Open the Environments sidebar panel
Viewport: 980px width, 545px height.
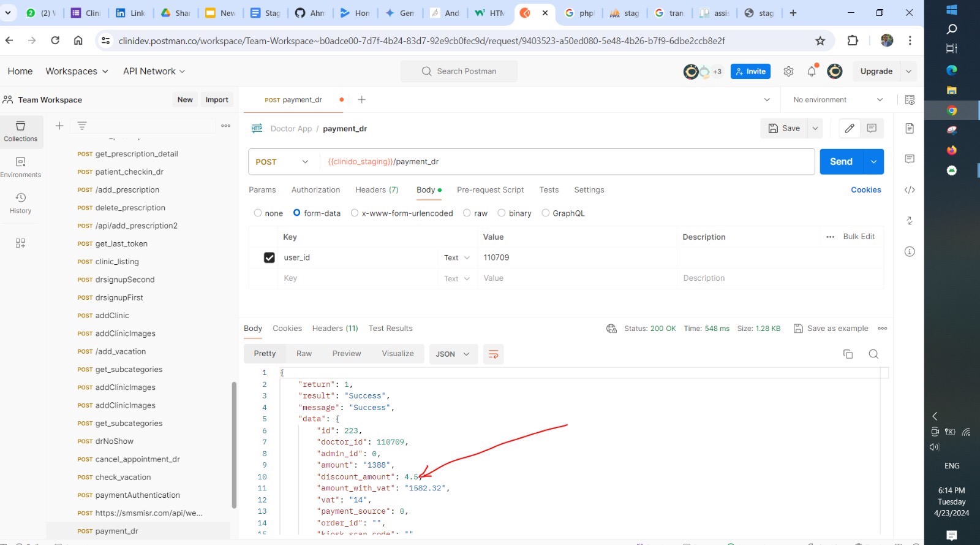20,167
